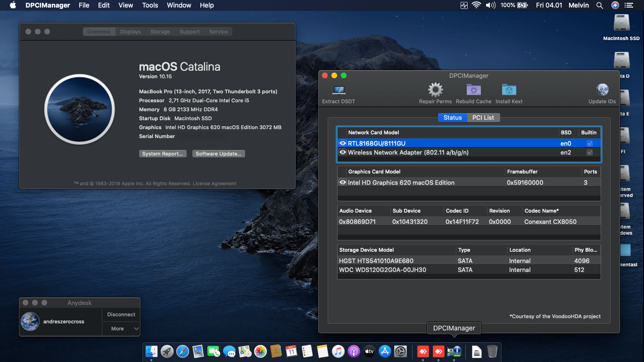Click the Extract DSDT toolbar icon
The width and height of the screenshot is (644, 362).
(338, 90)
